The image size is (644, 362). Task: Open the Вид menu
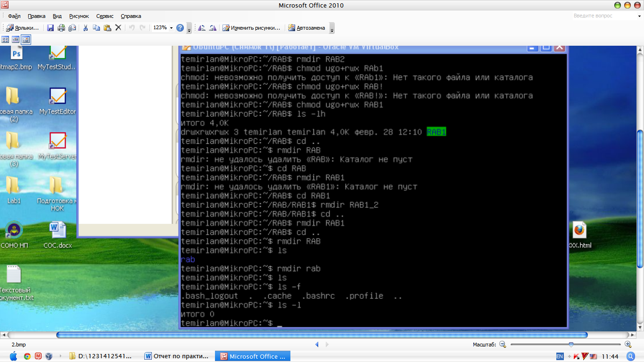(57, 16)
